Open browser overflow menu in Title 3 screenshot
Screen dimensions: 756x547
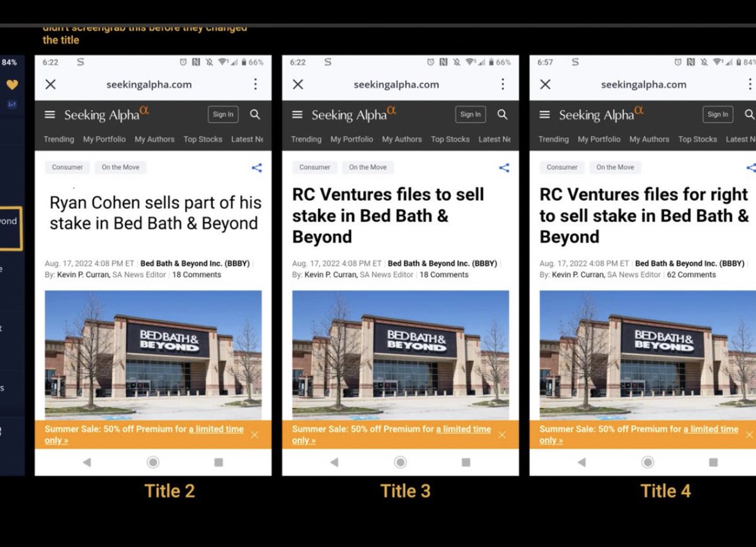pyautogui.click(x=503, y=84)
